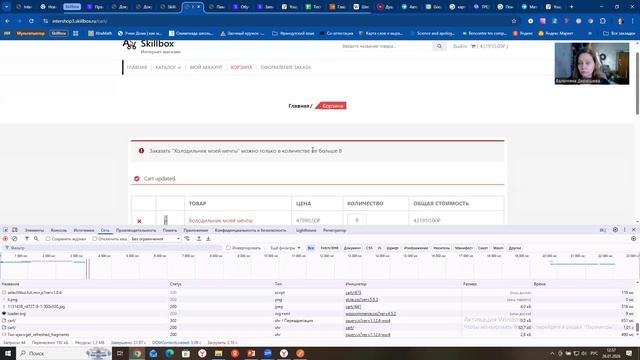Open Chrome from the taskbar
640x360 pixels.
(x=137, y=353)
